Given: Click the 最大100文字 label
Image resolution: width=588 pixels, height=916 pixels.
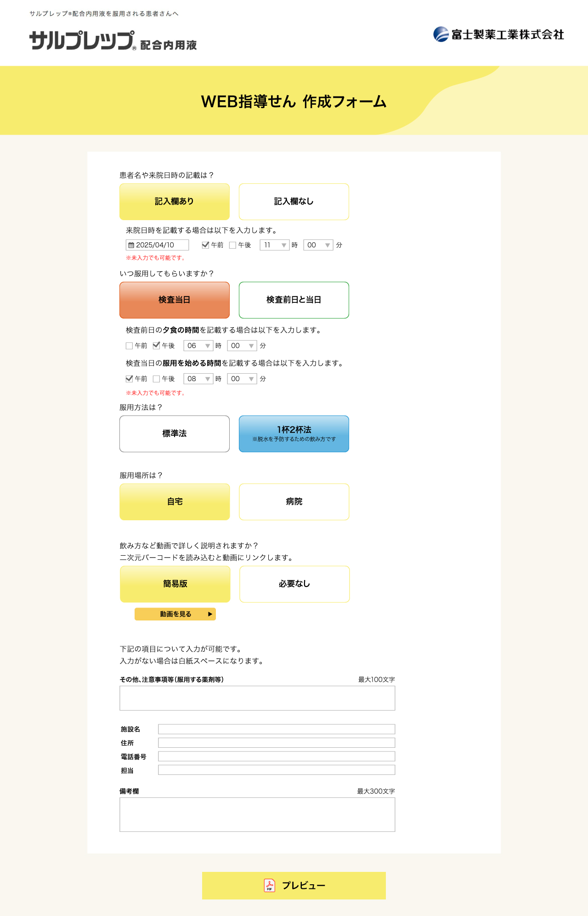Looking at the screenshot, I should pyautogui.click(x=377, y=679).
